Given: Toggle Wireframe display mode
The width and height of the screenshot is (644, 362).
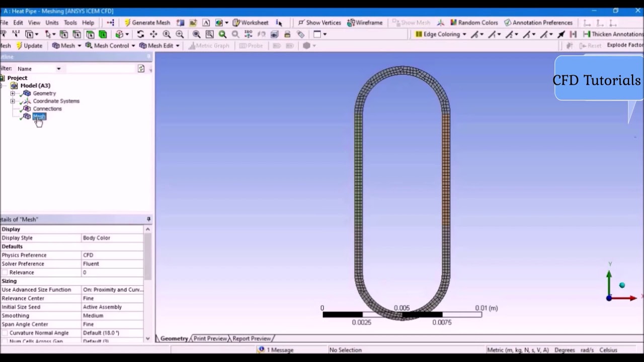Looking at the screenshot, I should pos(365,23).
